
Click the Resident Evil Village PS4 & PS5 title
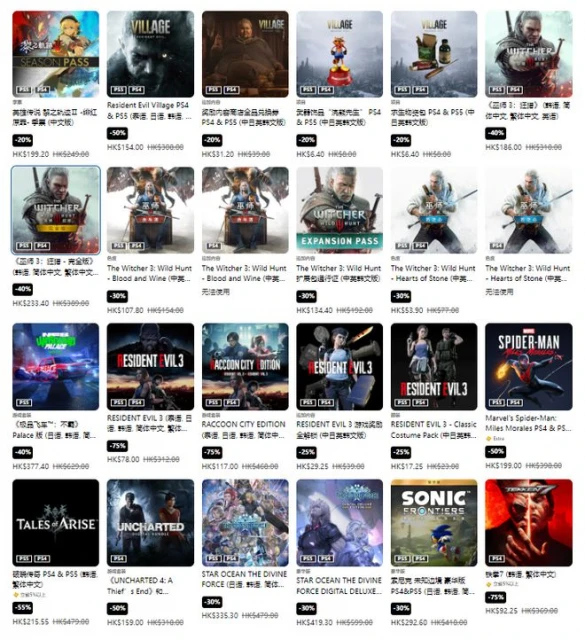pyautogui.click(x=148, y=111)
